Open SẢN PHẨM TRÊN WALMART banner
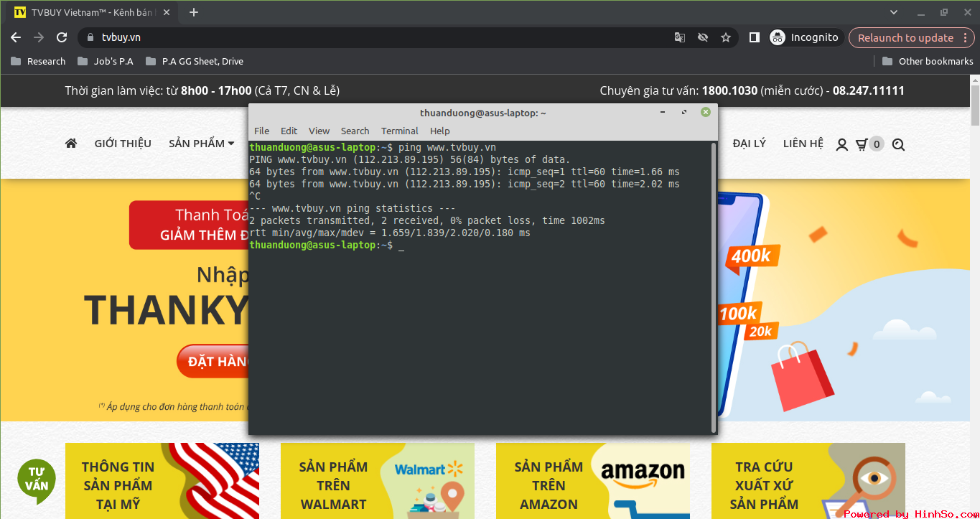Viewport: 980px width, 519px height. (378, 481)
